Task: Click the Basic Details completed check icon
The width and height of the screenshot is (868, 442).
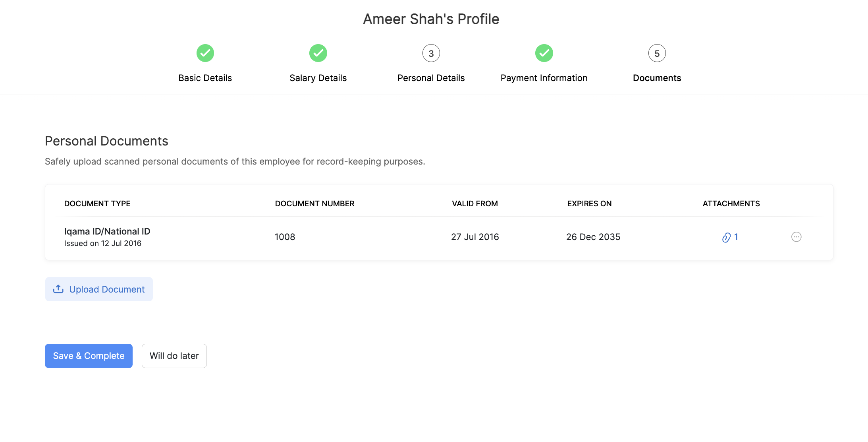Action: pos(205,53)
